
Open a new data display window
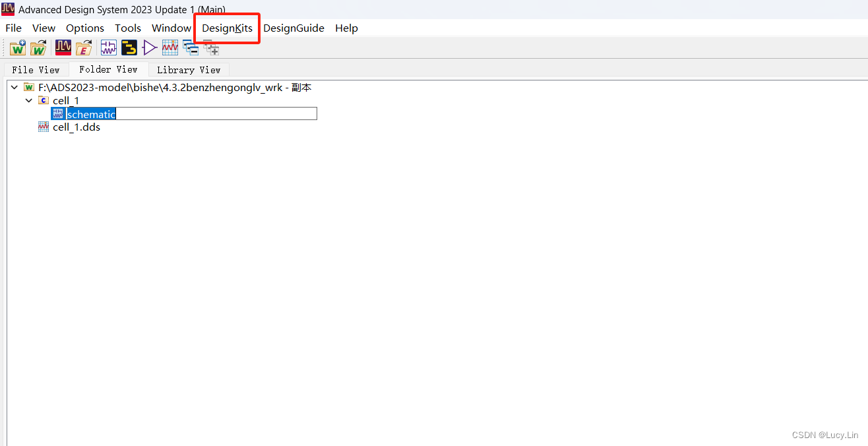170,48
